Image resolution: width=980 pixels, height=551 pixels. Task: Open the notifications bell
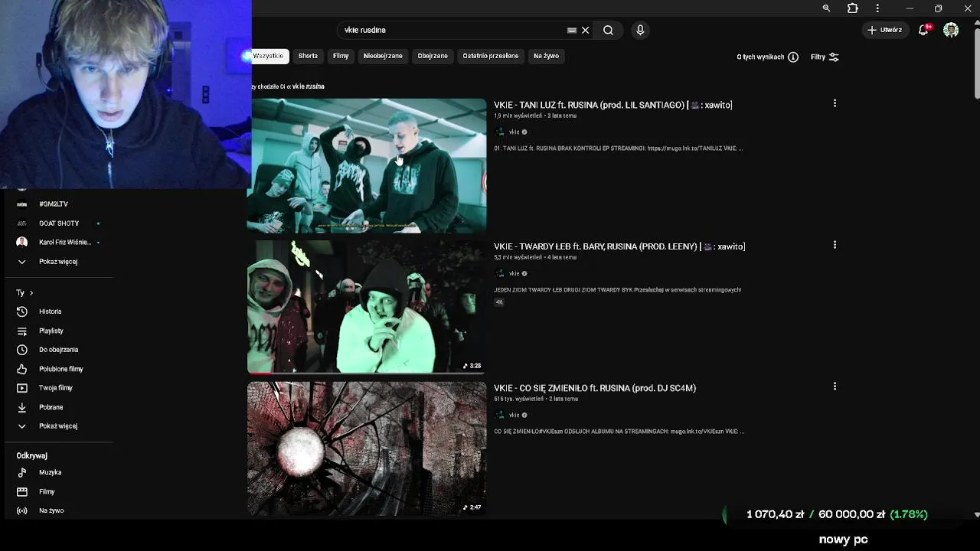coord(923,30)
